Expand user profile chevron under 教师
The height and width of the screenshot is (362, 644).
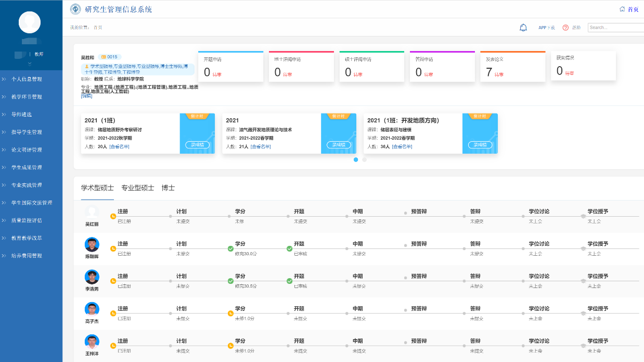30,64
